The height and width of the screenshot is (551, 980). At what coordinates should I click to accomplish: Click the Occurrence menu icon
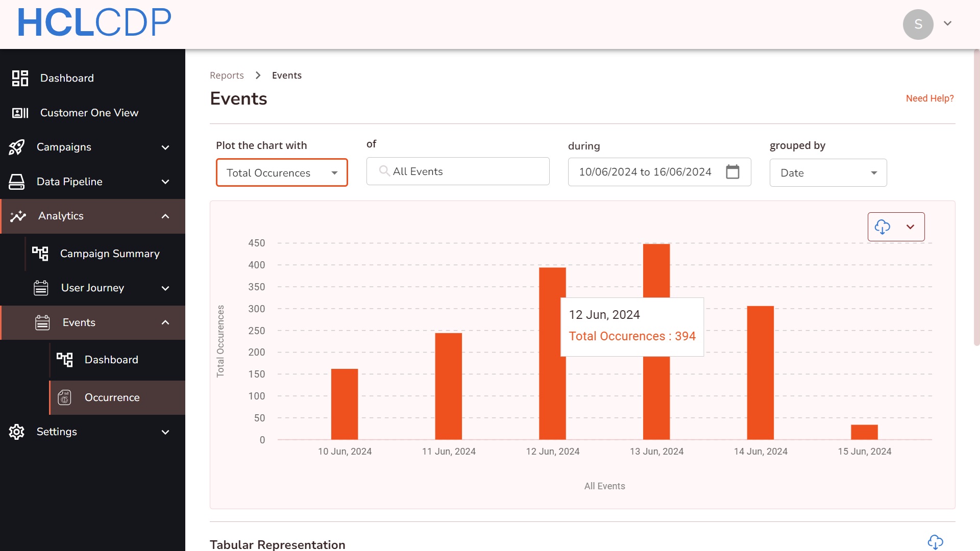pos(64,397)
